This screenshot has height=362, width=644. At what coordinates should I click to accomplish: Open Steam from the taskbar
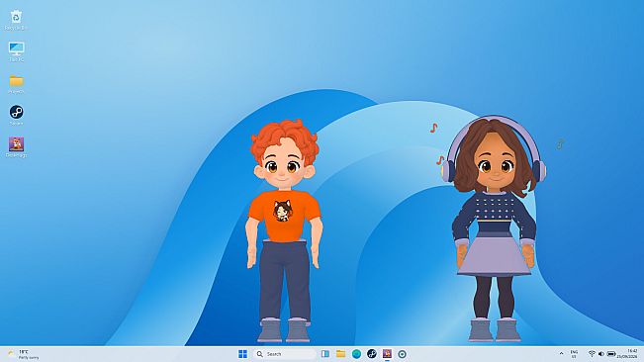coord(372,354)
